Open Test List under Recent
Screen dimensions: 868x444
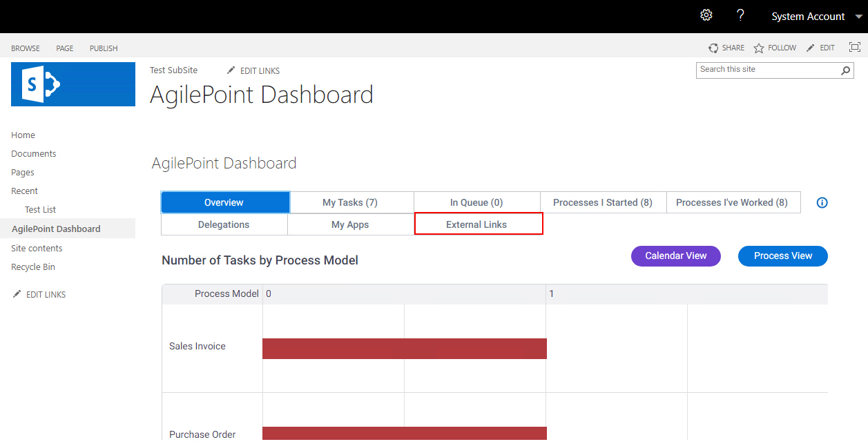tap(40, 210)
